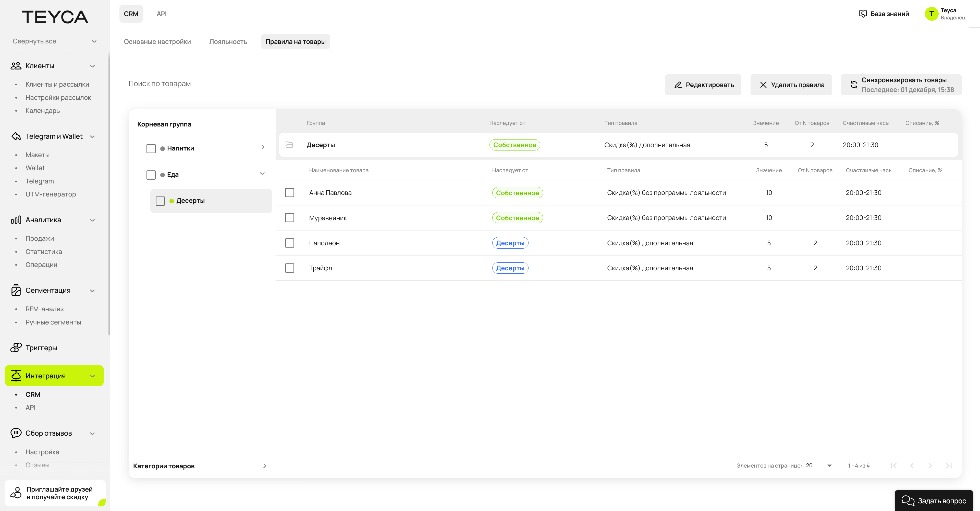Click the folder icon beside Десерты group row
The image size is (980, 511).
click(289, 145)
